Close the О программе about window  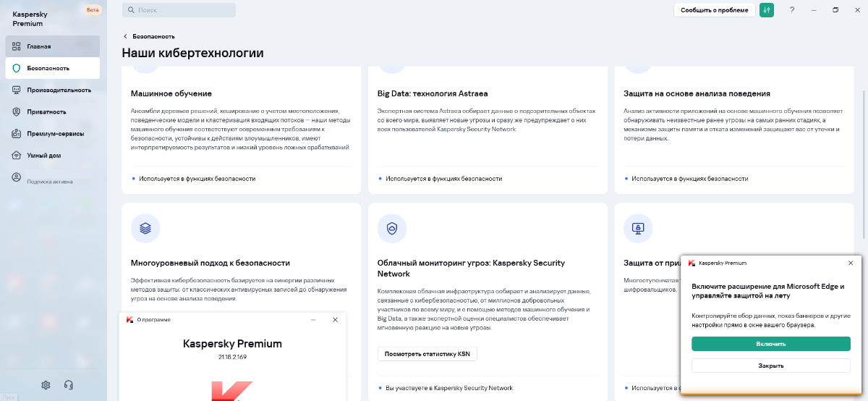pos(335,319)
